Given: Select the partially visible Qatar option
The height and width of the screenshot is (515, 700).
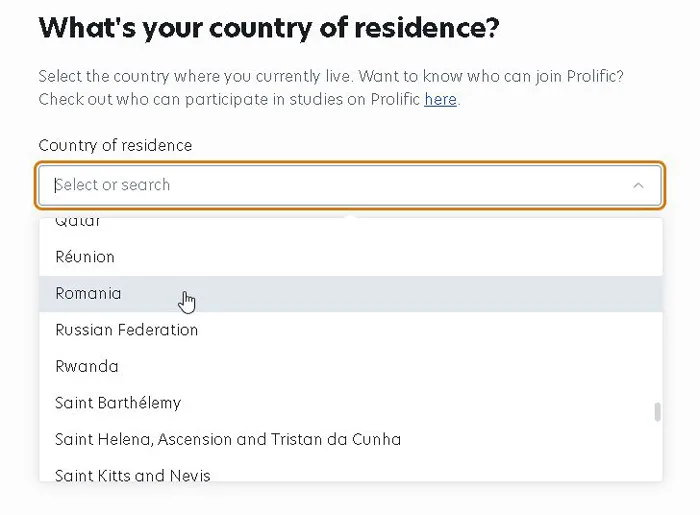Looking at the screenshot, I should pyautogui.click(x=351, y=223).
